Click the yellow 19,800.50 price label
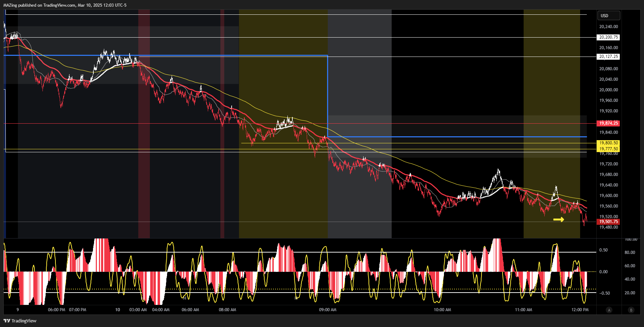This screenshot has height=327, width=644. pos(608,143)
